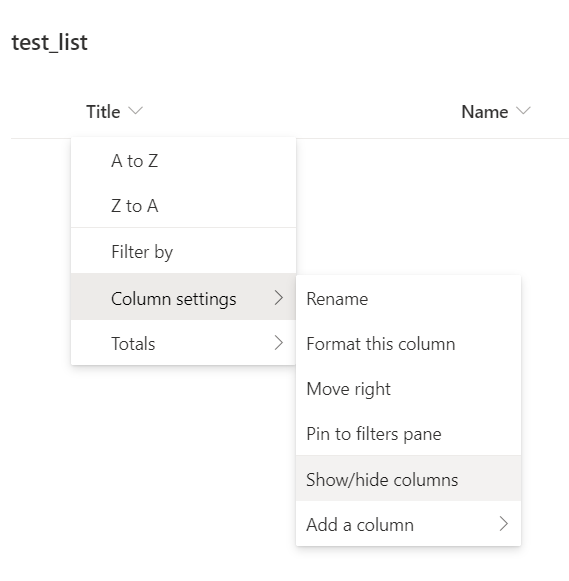Screen dimensions: 569x581
Task: Select Column settings menu entry
Action: pyautogui.click(x=183, y=297)
